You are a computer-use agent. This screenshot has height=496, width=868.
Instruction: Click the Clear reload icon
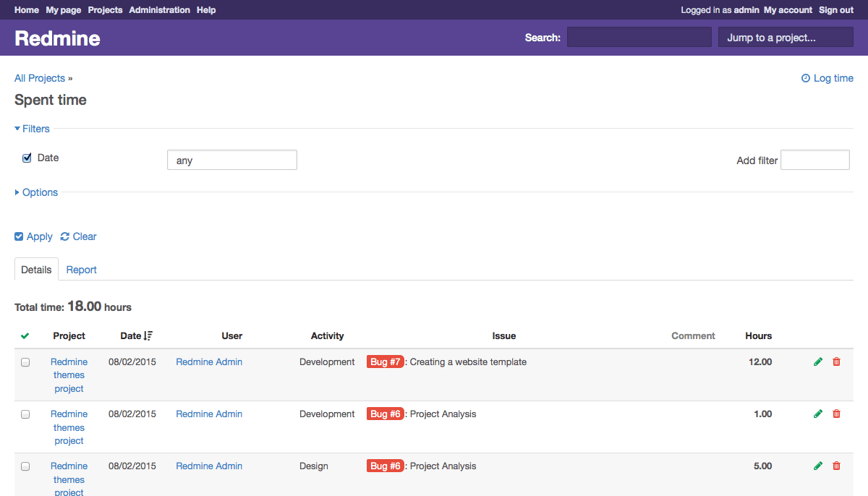tap(65, 236)
